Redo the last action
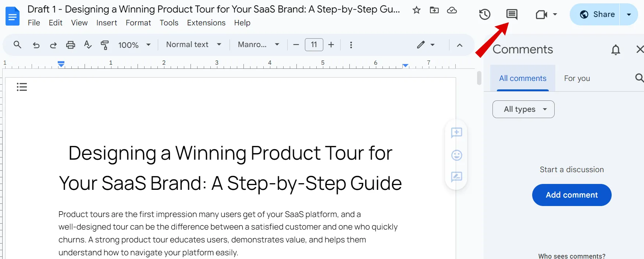Screen dimensions: 644x259 coord(53,45)
